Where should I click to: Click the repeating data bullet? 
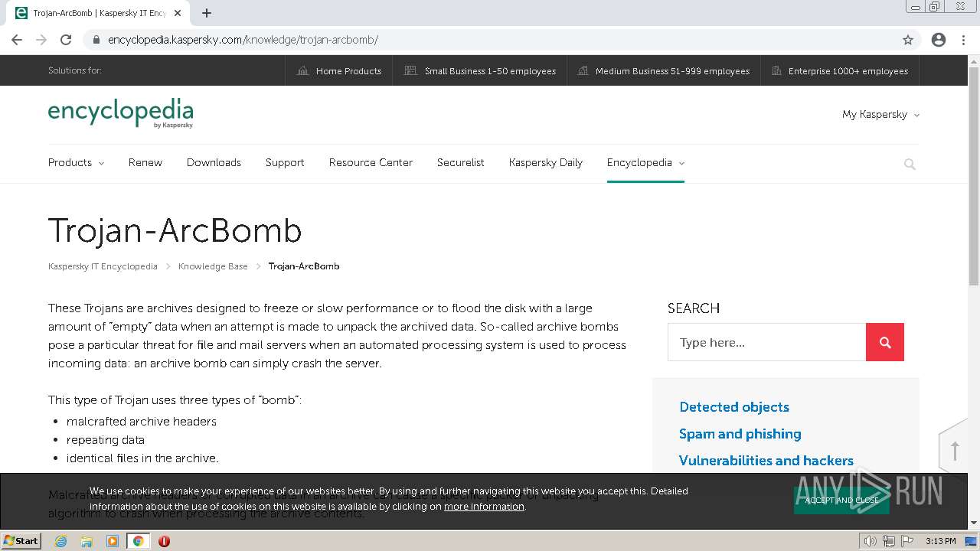click(106, 440)
